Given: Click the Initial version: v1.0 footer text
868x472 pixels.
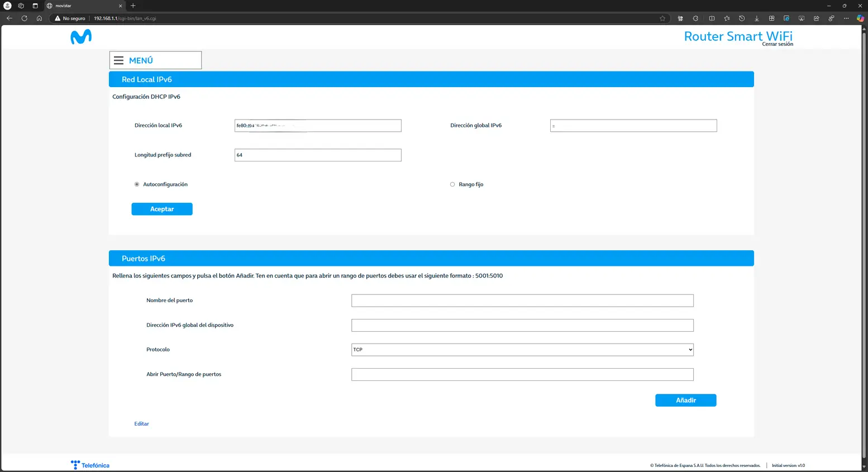Looking at the screenshot, I should (788, 465).
